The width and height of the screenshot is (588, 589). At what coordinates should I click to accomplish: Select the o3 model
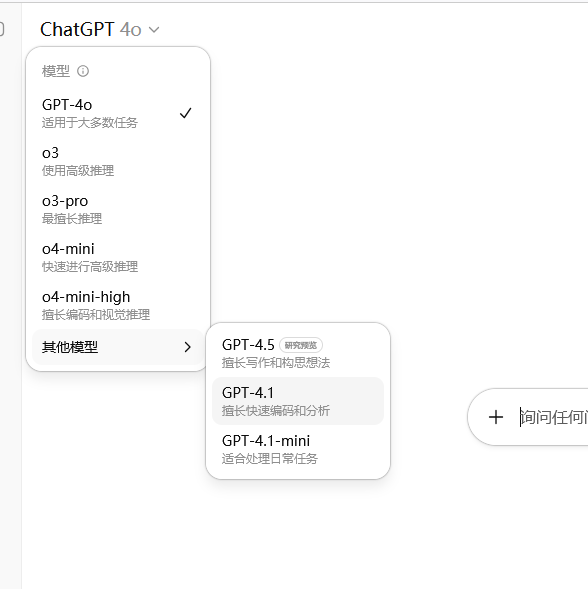coord(118,161)
